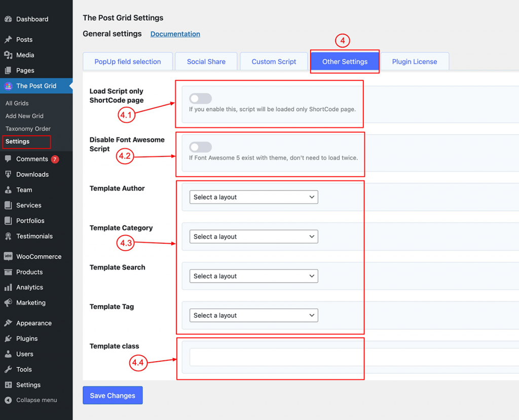519x420 pixels.
Task: Click the Appearance paintbrush icon
Action: click(8, 323)
